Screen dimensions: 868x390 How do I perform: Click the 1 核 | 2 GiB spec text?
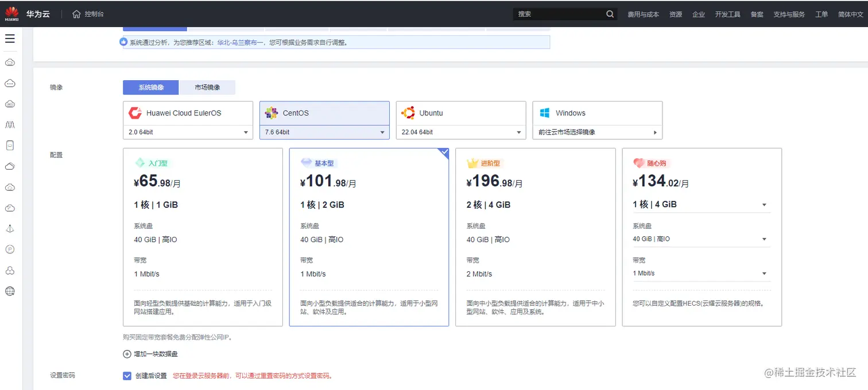click(x=322, y=205)
